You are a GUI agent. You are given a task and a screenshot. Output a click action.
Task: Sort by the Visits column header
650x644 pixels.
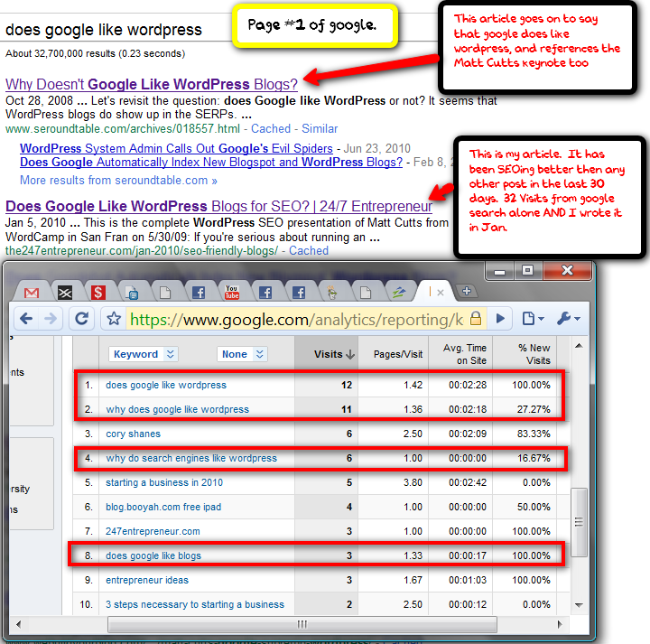tap(327, 353)
